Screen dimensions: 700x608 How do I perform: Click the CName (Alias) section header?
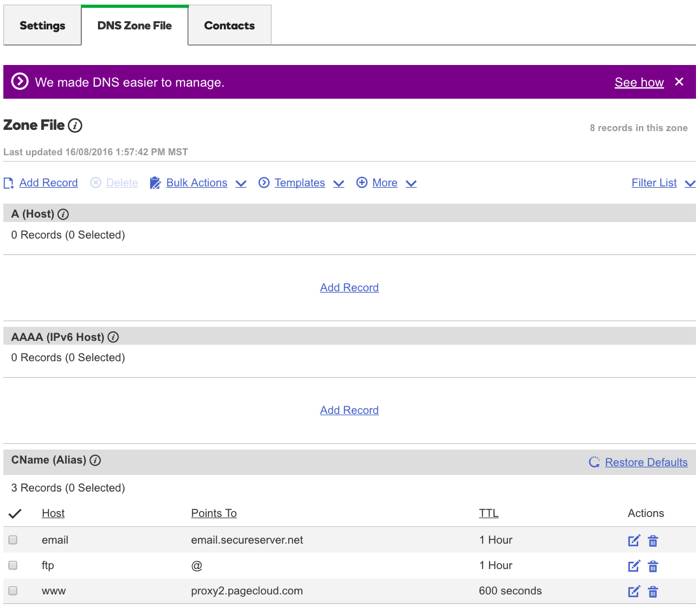point(350,462)
